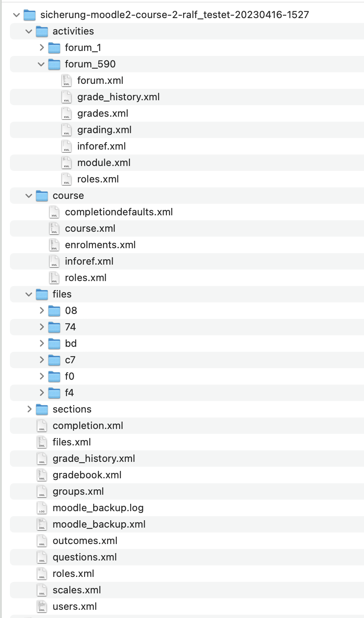
Task: Expand the sections folder chevron
Action: tap(29, 409)
